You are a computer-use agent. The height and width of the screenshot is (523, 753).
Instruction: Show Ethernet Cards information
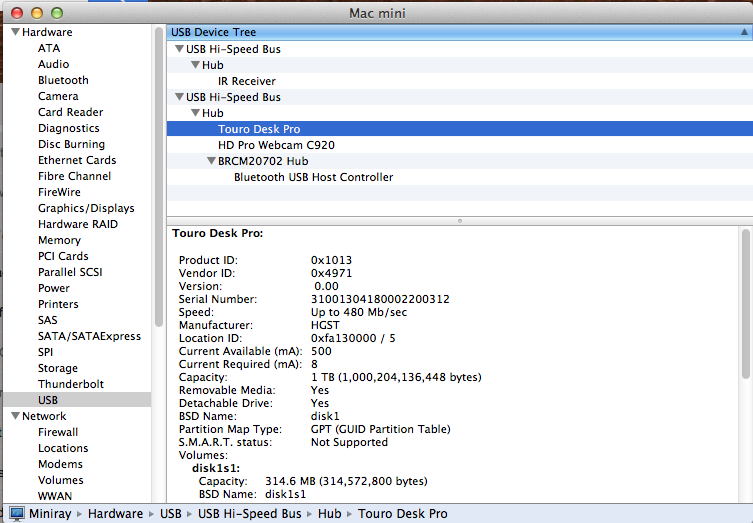[x=77, y=160]
